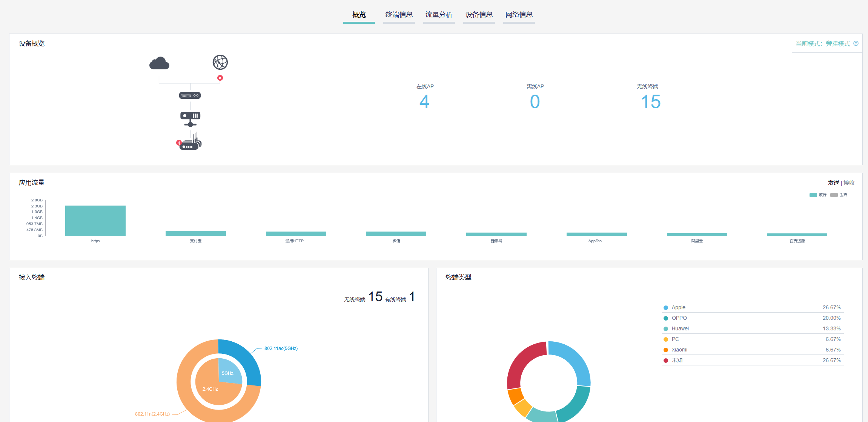This screenshot has width=868, height=422.
Task: Click the online AP count 4
Action: pyautogui.click(x=424, y=102)
